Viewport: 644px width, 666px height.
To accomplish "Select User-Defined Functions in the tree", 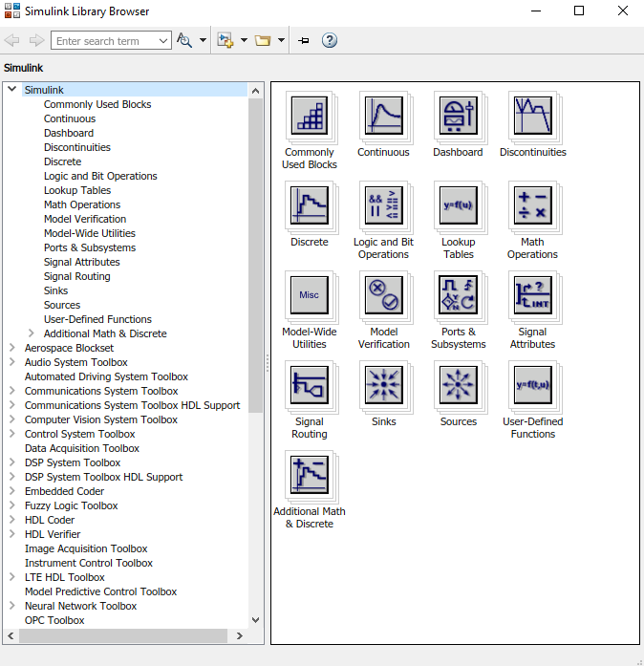I will tap(97, 319).
